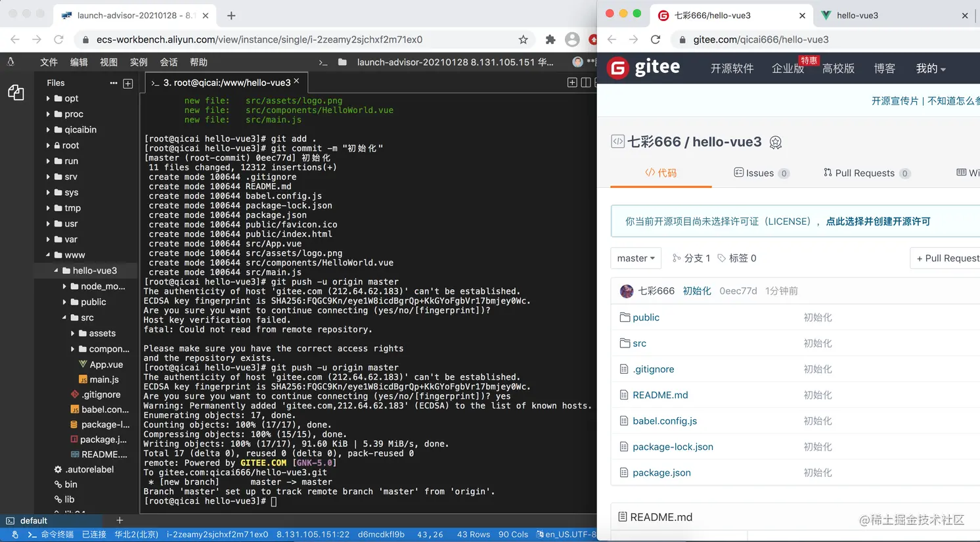The width and height of the screenshot is (980, 542).
Task: Open the 实例 menu
Action: coord(139,62)
